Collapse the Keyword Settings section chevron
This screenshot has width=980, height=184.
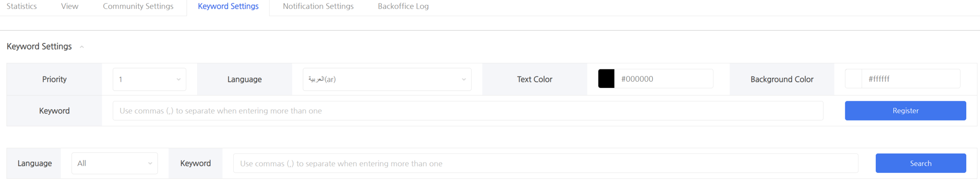[82, 47]
